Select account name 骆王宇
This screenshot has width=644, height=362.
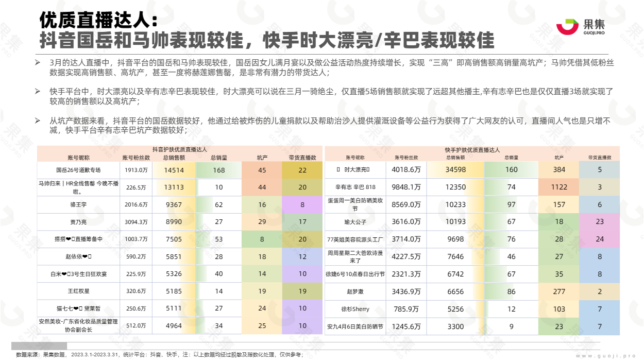(x=78, y=204)
